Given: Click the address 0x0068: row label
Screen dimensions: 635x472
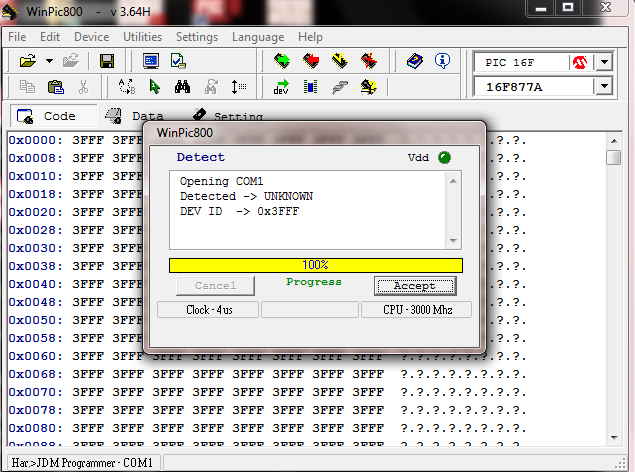Looking at the screenshot, I should (36, 374).
